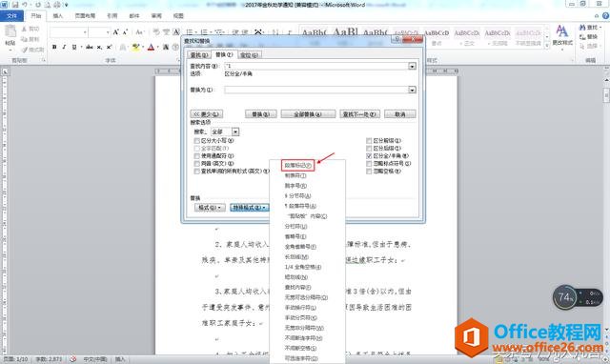Click the grow font icon
The width and height of the screenshot is (610, 364).
coord(116,32)
